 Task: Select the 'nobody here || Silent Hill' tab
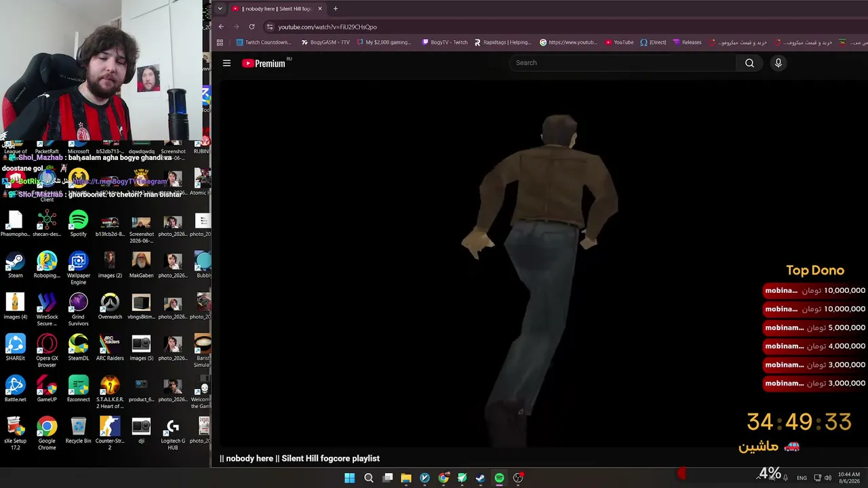coord(277,9)
